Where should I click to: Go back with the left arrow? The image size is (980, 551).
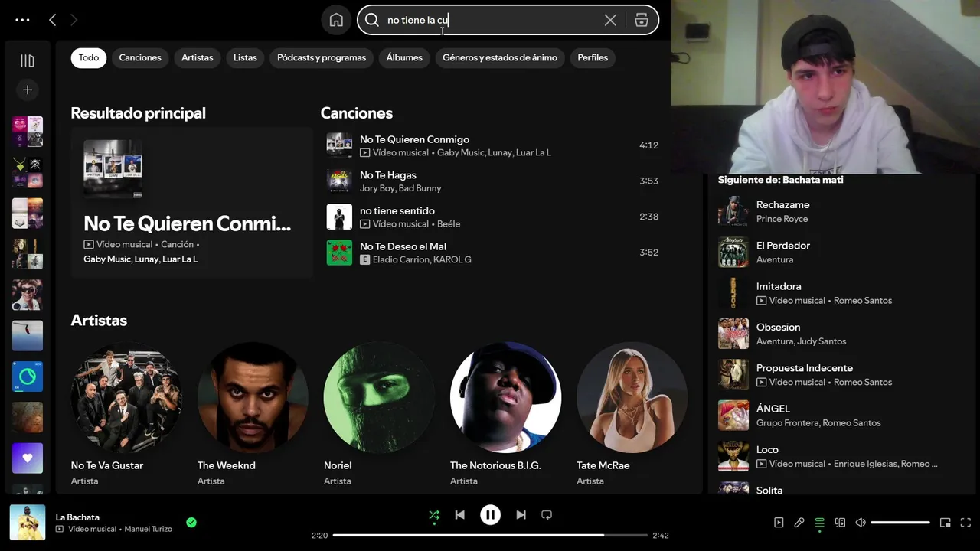(52, 20)
